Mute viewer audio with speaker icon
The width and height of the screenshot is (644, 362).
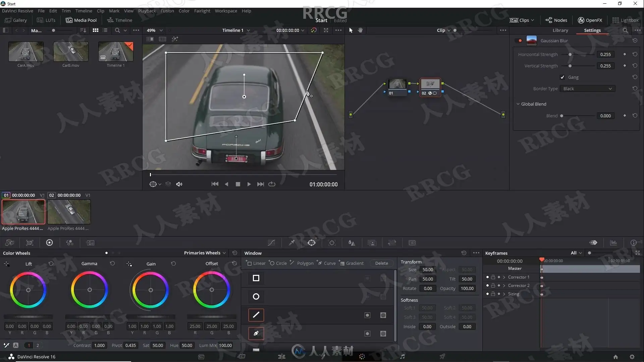click(x=179, y=184)
